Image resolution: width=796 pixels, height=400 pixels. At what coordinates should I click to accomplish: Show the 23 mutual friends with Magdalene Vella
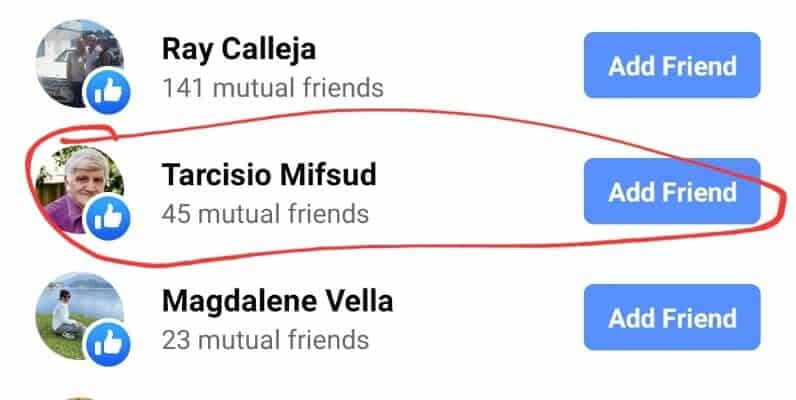[x=265, y=339]
